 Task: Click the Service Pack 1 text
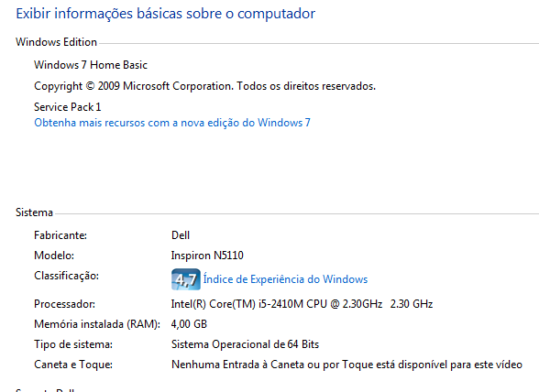(68, 107)
